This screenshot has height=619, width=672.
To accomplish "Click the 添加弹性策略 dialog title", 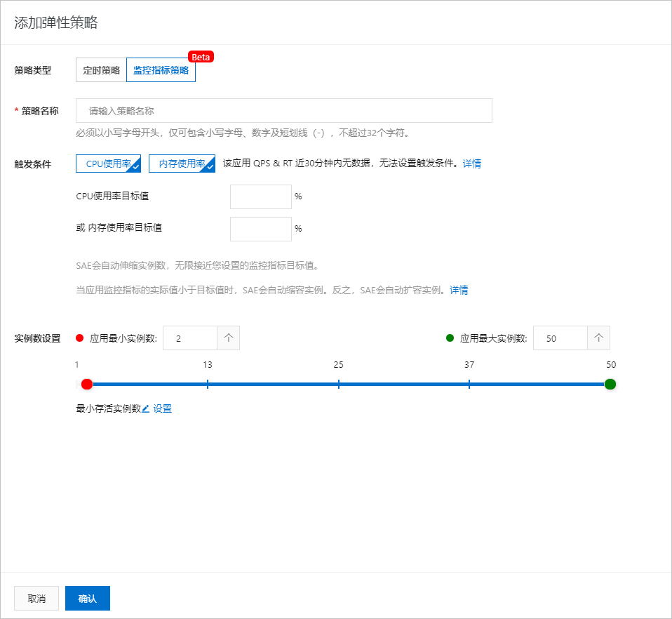I will [x=56, y=22].
